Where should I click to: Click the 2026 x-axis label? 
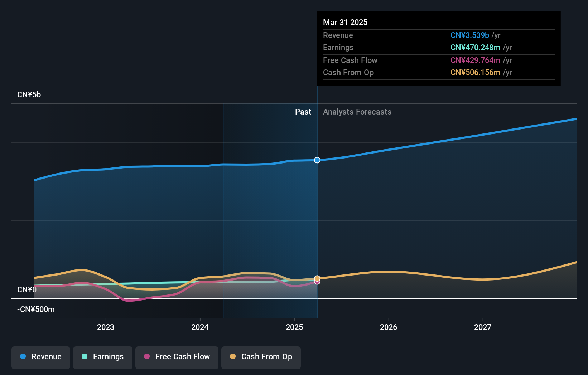point(389,327)
